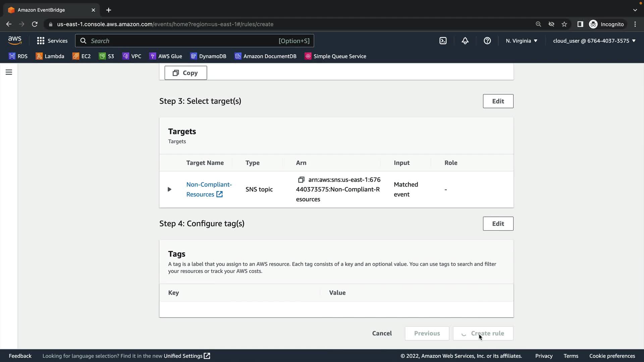Edit Step 3 Select targets
The image size is (644, 362).
[x=498, y=101]
